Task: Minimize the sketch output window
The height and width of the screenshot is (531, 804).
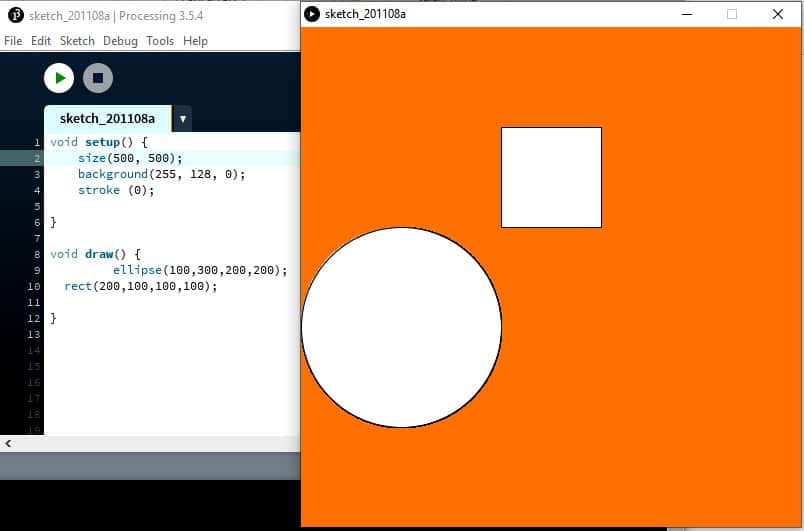Action: tap(687, 14)
